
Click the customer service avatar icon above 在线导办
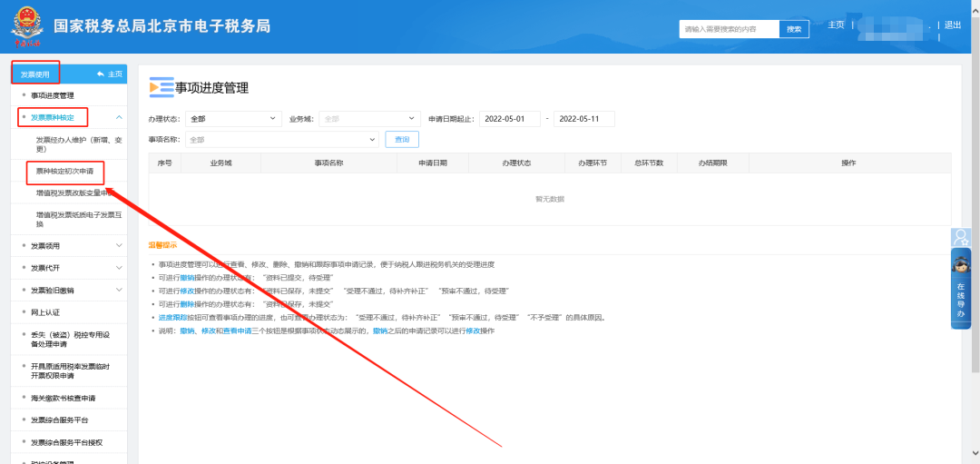pyautogui.click(x=961, y=238)
